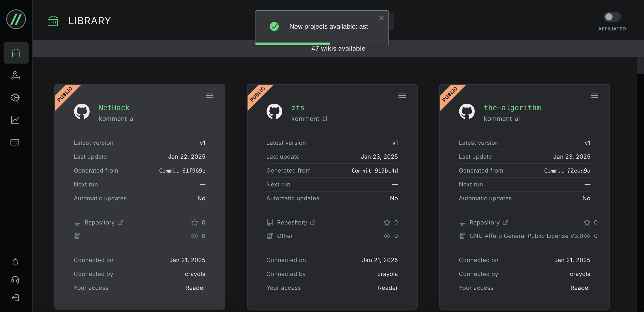Click the Headset support icon in sidebar
The image size is (644, 312).
click(16, 280)
